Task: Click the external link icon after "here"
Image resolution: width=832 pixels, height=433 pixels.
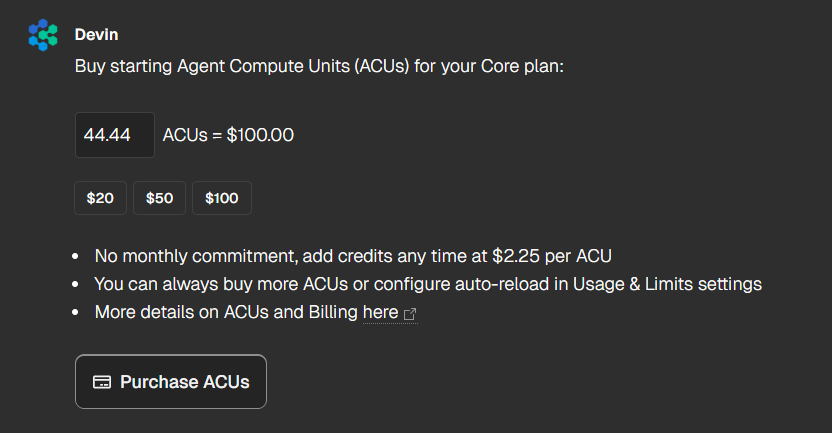Action: click(410, 314)
